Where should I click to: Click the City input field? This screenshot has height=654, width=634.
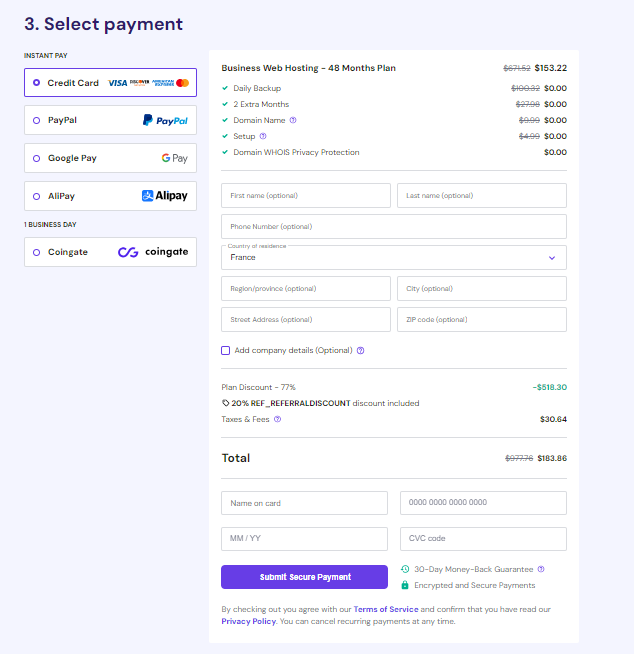point(482,289)
